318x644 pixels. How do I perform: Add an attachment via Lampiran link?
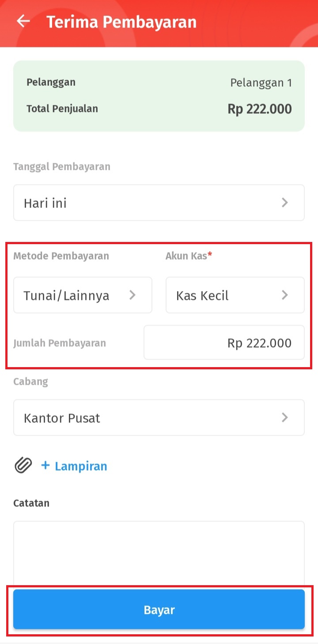(x=81, y=466)
